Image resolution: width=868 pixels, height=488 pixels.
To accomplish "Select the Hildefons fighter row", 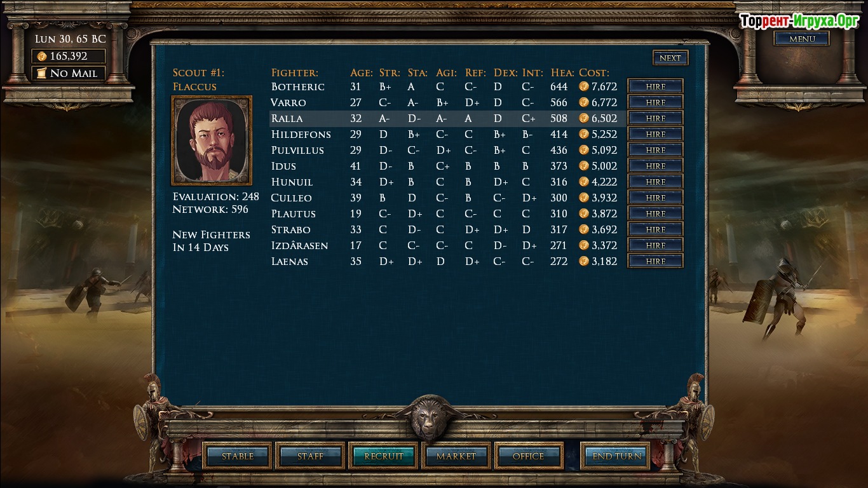I will (445, 134).
